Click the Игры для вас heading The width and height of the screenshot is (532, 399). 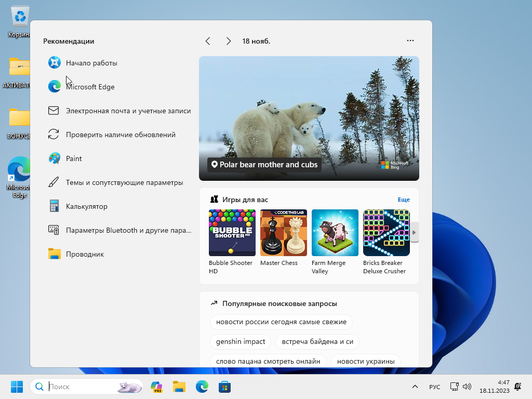tap(245, 199)
